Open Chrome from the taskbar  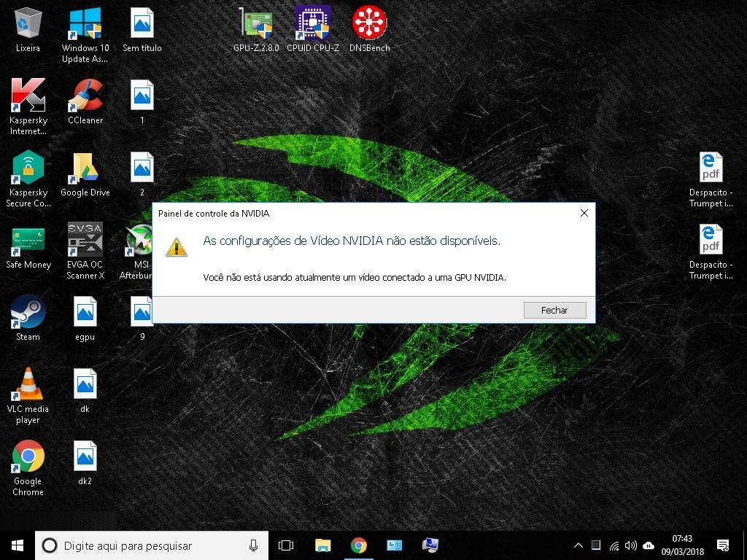click(x=358, y=545)
